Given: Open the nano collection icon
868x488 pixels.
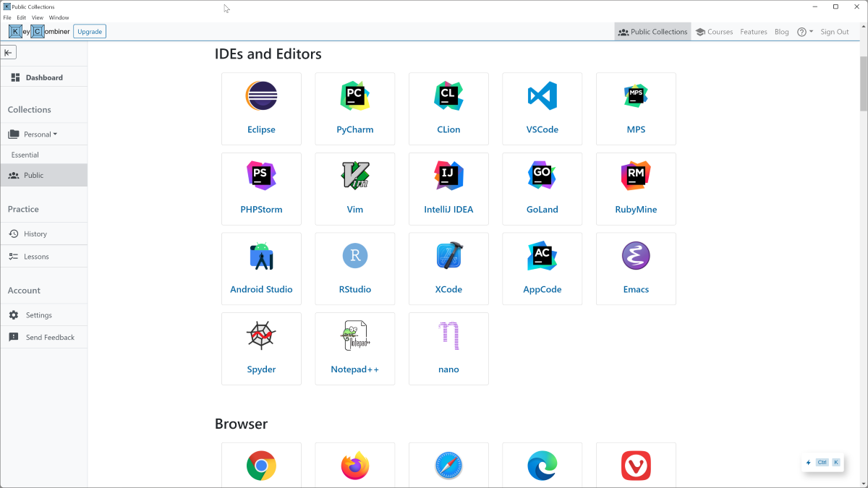Looking at the screenshot, I should coord(448,335).
